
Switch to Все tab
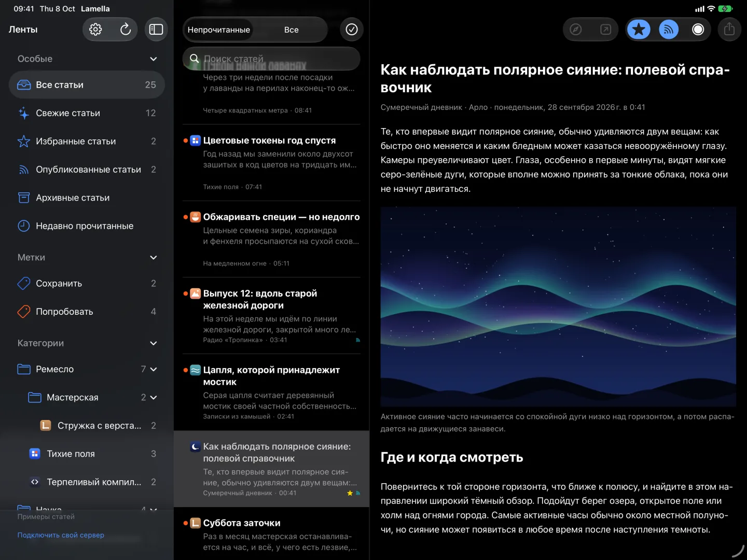tap(292, 30)
